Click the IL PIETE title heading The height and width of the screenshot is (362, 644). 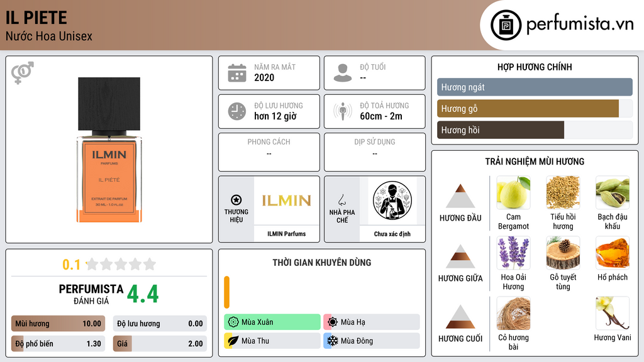coord(36,18)
